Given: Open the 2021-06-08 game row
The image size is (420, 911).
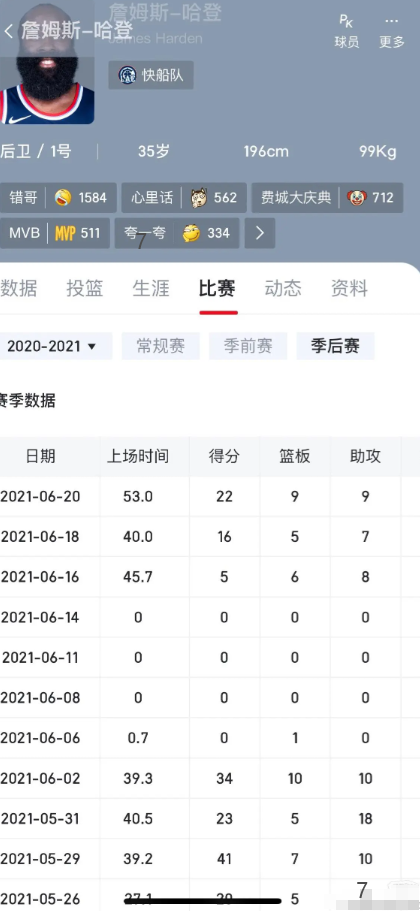Looking at the screenshot, I should [210, 698].
